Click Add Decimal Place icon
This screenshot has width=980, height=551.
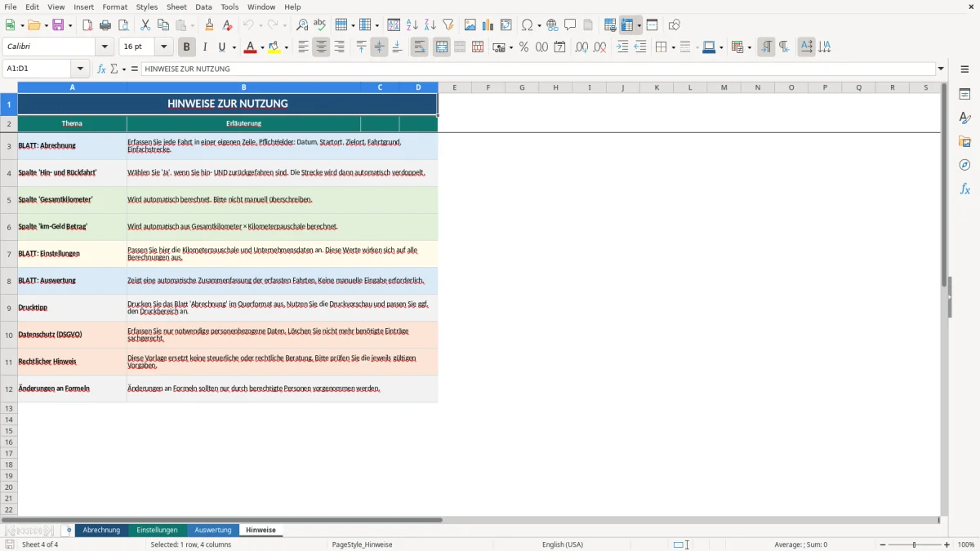click(x=581, y=47)
